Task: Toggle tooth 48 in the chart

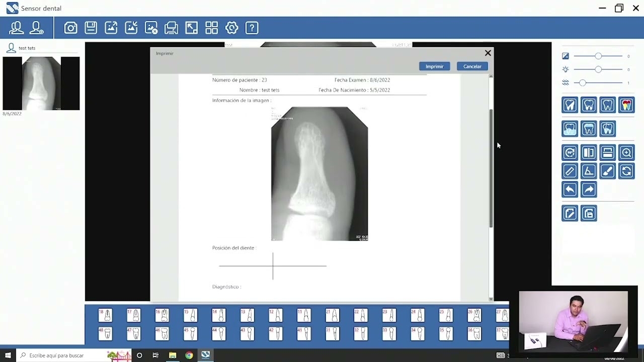Action: tap(105, 333)
